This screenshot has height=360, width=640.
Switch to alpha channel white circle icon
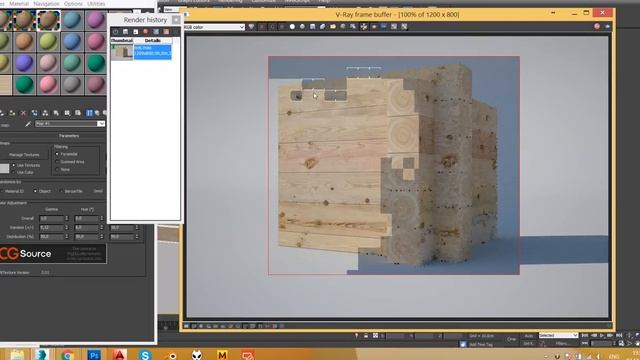point(292,27)
